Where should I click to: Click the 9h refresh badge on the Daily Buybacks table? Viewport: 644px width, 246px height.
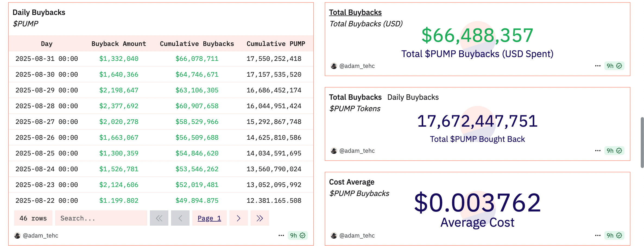point(297,235)
